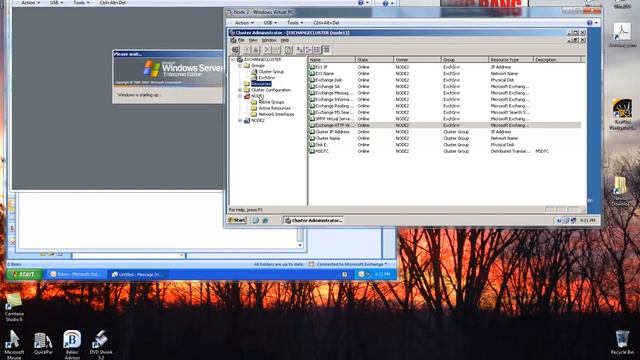Click the delete (X) toolbar icon
This screenshot has width=640, height=360.
click(x=267, y=50)
